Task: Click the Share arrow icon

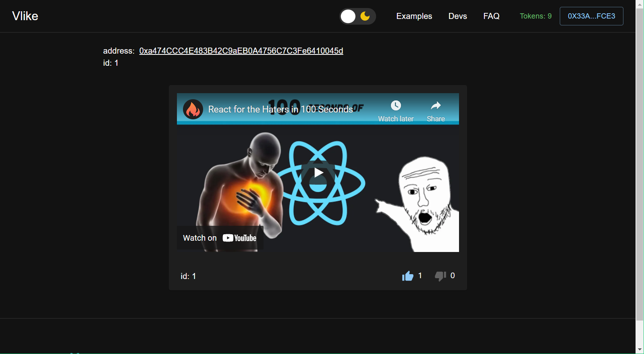Action: tap(436, 106)
